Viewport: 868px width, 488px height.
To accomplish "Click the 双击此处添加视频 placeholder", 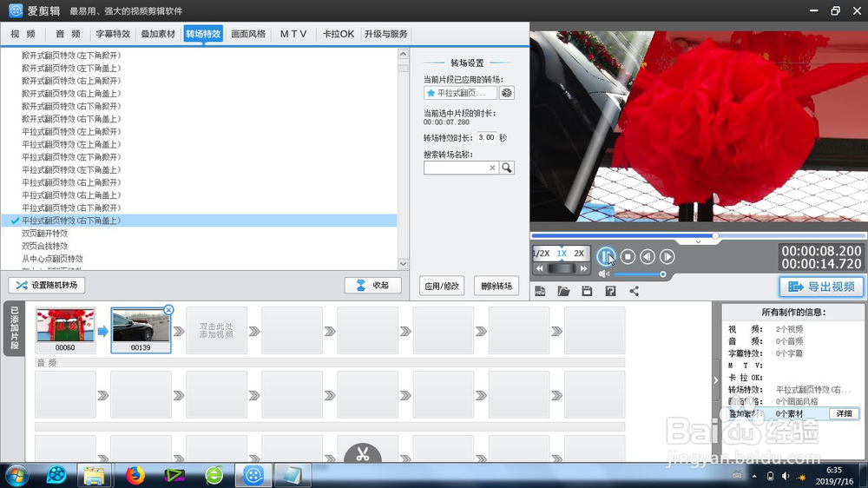I will click(216, 331).
